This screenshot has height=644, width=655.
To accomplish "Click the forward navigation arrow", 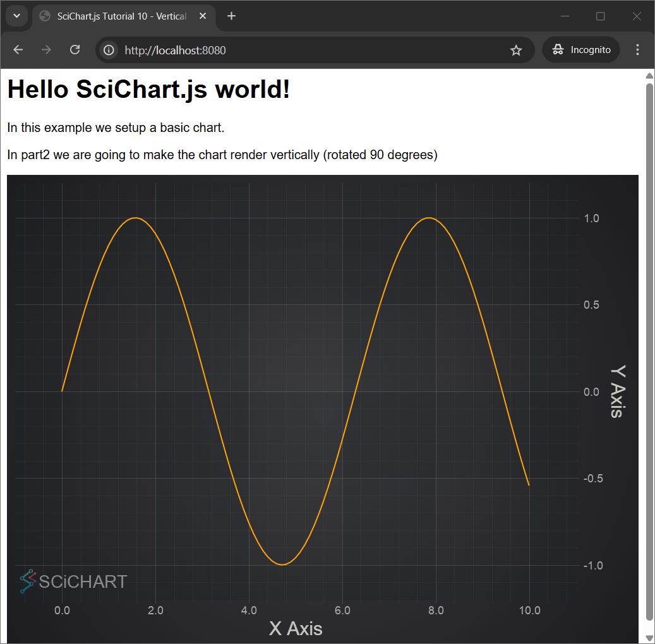I will pos(46,50).
